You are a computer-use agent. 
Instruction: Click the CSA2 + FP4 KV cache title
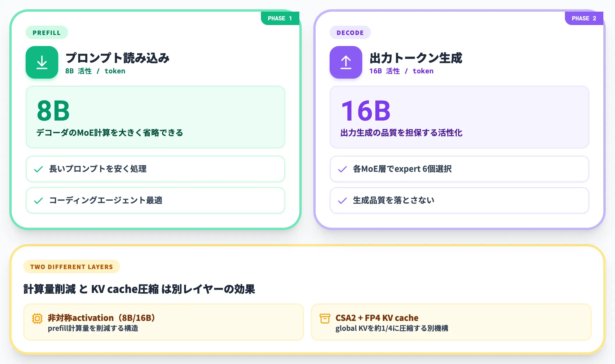pyautogui.click(x=377, y=318)
